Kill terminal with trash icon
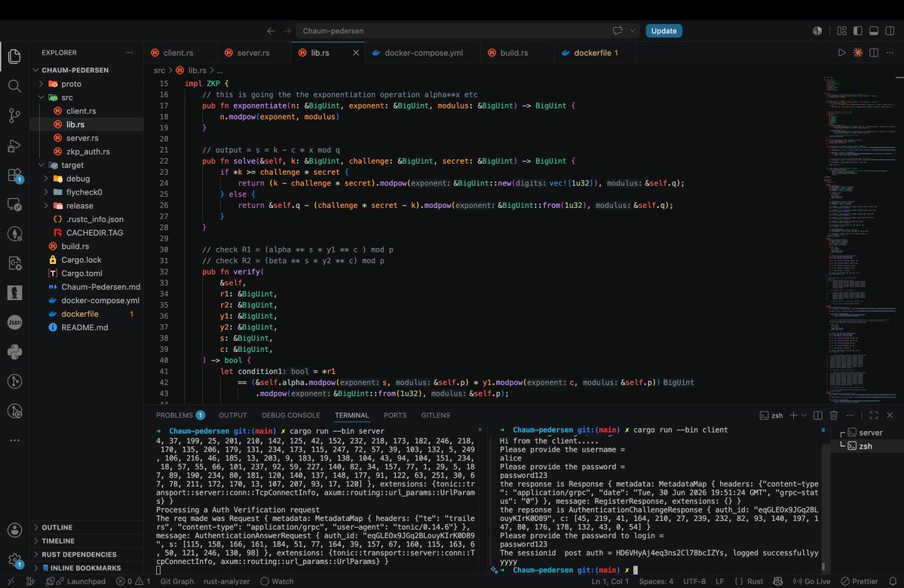Viewport: 904px width, 588px height. 834,415
